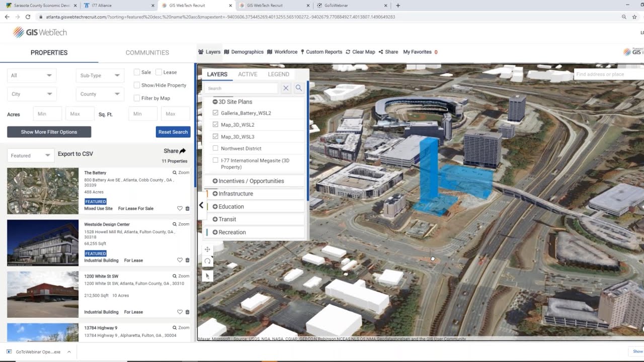This screenshot has width=644, height=362.
Task: Click the Reset Search button
Action: coord(173,132)
